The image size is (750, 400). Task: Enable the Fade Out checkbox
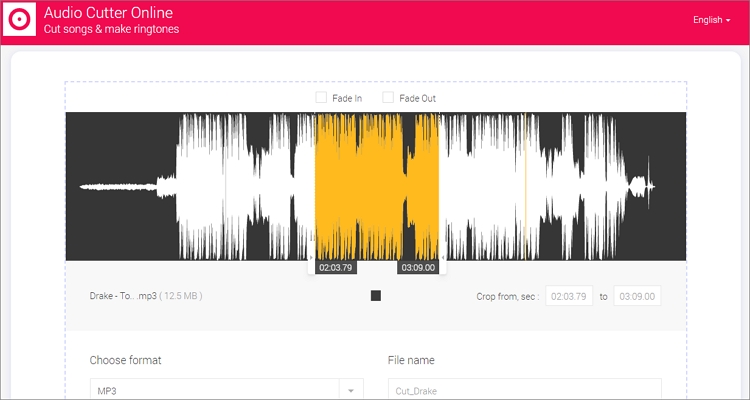point(388,98)
